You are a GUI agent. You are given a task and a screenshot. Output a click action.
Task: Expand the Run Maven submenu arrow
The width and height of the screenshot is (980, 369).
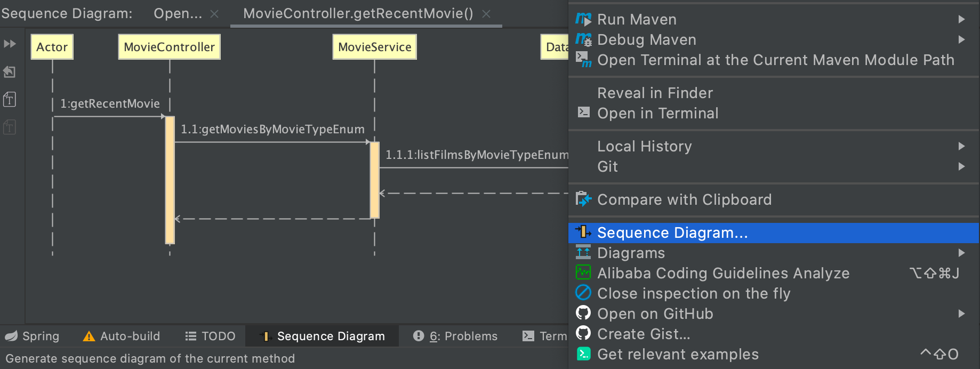tap(961, 19)
